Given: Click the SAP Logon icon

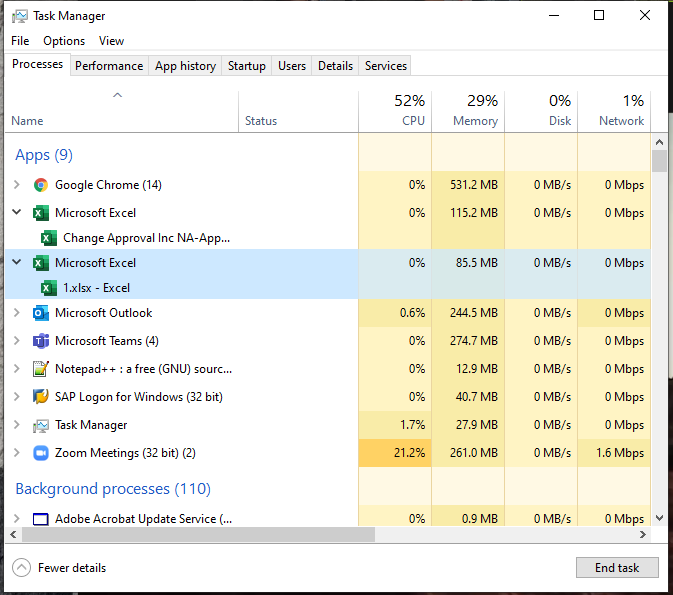Looking at the screenshot, I should click(x=41, y=397).
